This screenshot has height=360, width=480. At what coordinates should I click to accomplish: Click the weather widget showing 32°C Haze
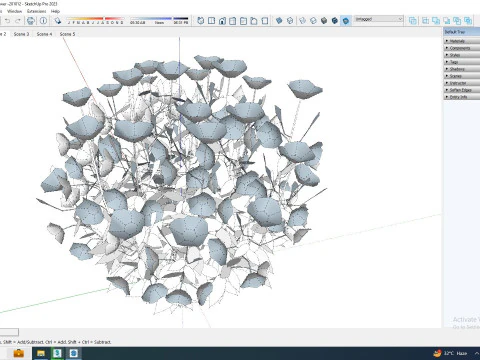(450, 353)
